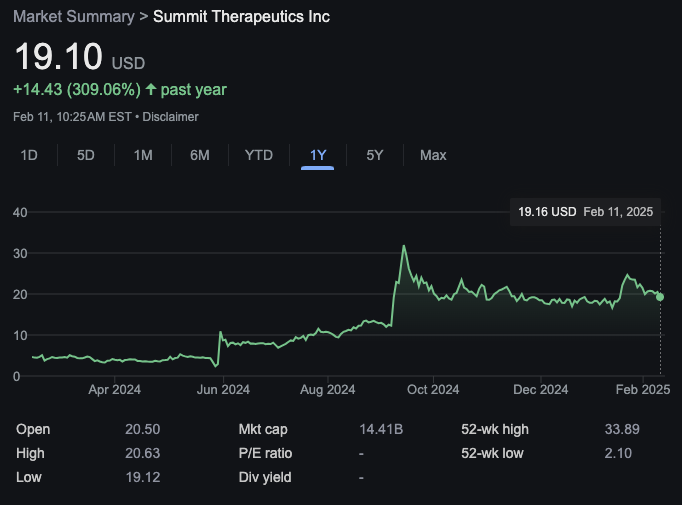Open the Max range chart

pyautogui.click(x=433, y=155)
